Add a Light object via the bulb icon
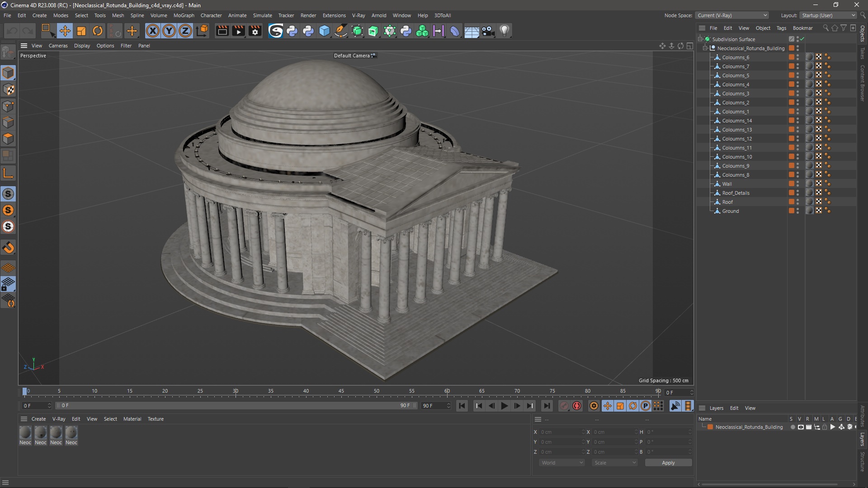 point(505,31)
